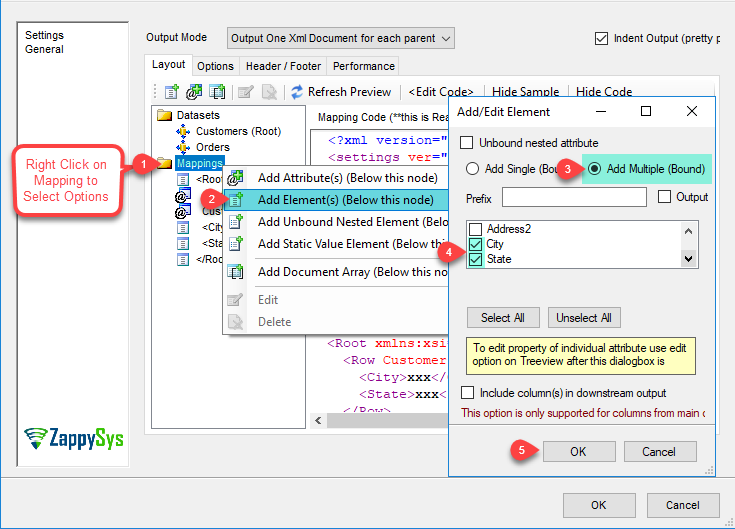This screenshot has width=735, height=529.
Task: Select the Add Multiple (Bound) radio button
Action: 594,169
